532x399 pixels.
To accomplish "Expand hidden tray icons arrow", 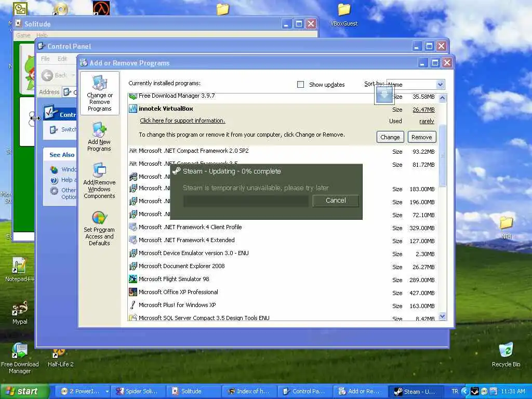I will point(464,391).
